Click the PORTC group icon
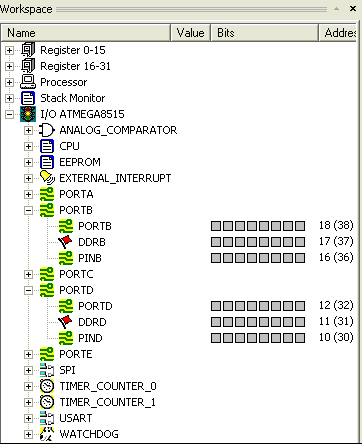This screenshot has height=445, width=362. (47, 274)
